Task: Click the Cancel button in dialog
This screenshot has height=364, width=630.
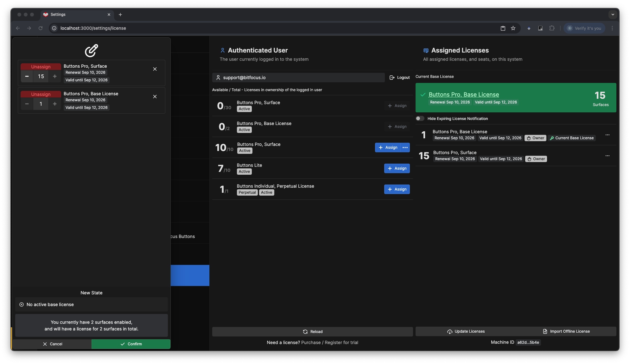Action: pyautogui.click(x=52, y=344)
